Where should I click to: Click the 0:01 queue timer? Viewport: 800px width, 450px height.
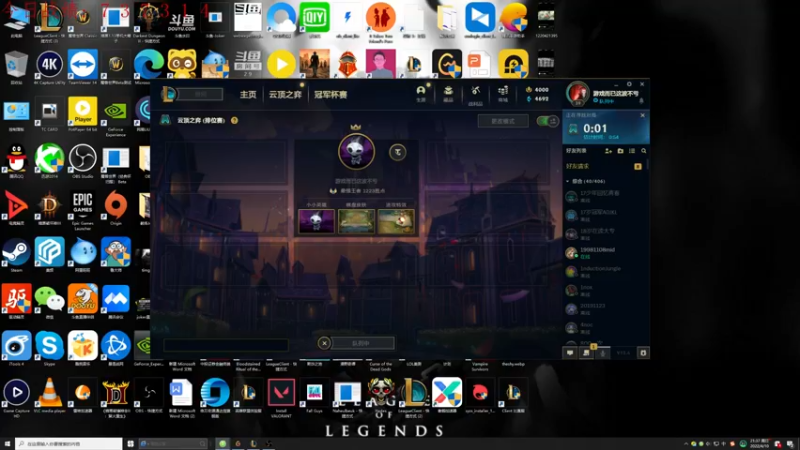click(595, 129)
